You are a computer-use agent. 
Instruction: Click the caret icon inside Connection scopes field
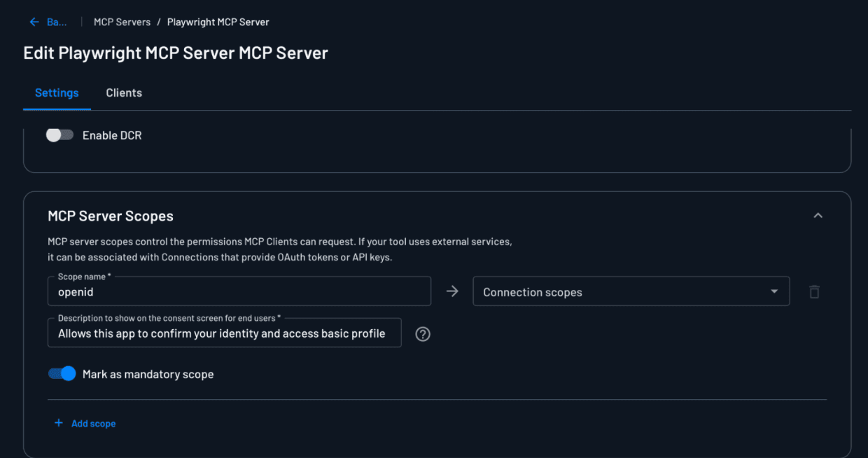tap(774, 291)
